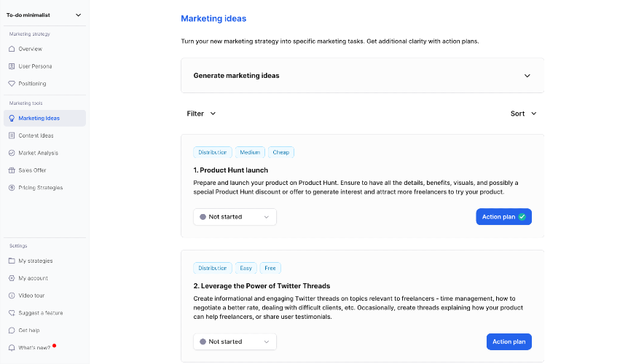The height and width of the screenshot is (364, 636).
Task: Click the Easy tag
Action: pyautogui.click(x=246, y=268)
